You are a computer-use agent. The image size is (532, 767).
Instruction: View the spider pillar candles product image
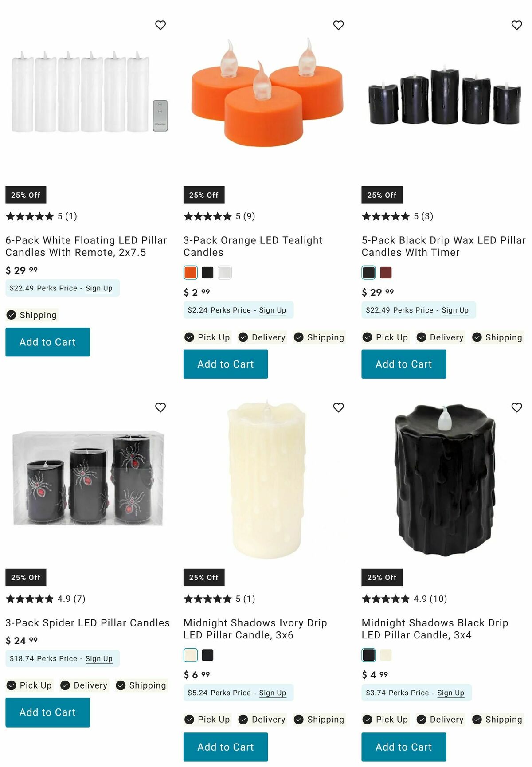point(88,479)
